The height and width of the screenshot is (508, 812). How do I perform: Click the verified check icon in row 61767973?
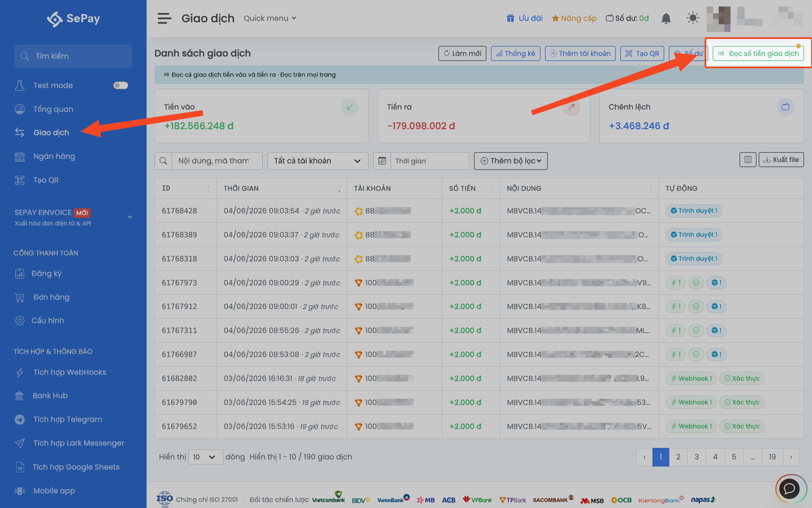click(x=696, y=283)
